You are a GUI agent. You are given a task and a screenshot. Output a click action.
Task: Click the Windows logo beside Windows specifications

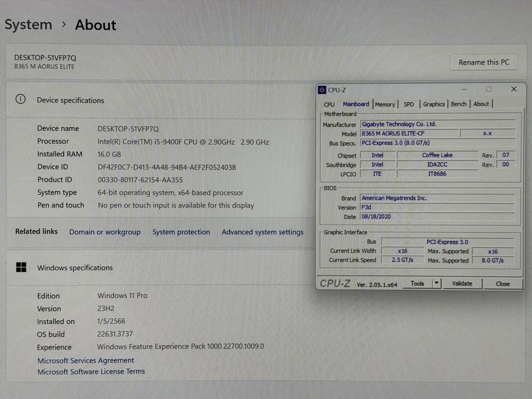coord(21,267)
